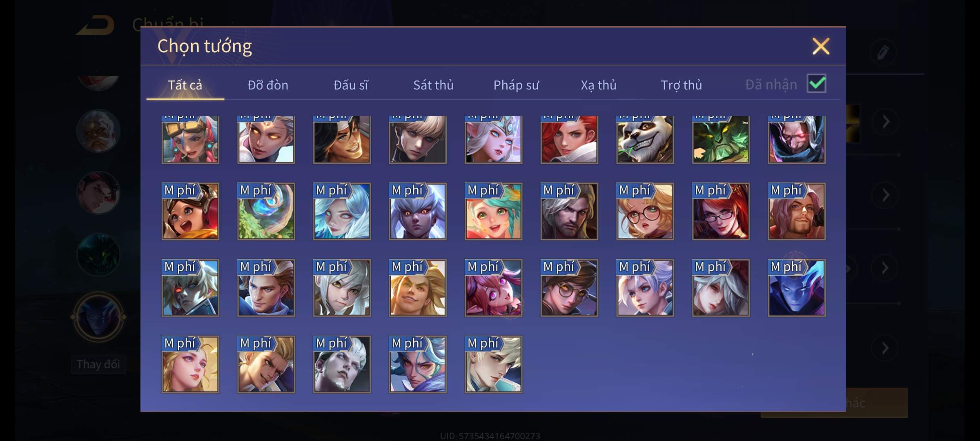Choose the teal-haired smiling girl hero
The height and width of the screenshot is (441, 980).
point(493,211)
